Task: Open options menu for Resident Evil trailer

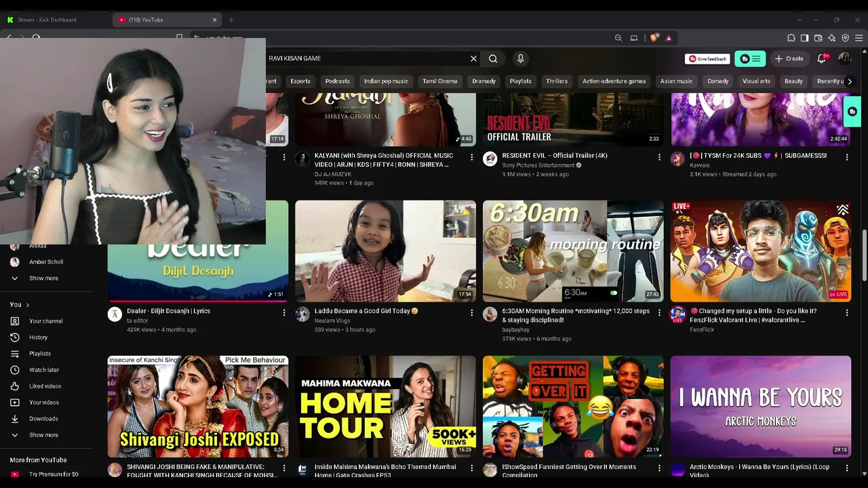Action: (x=659, y=157)
